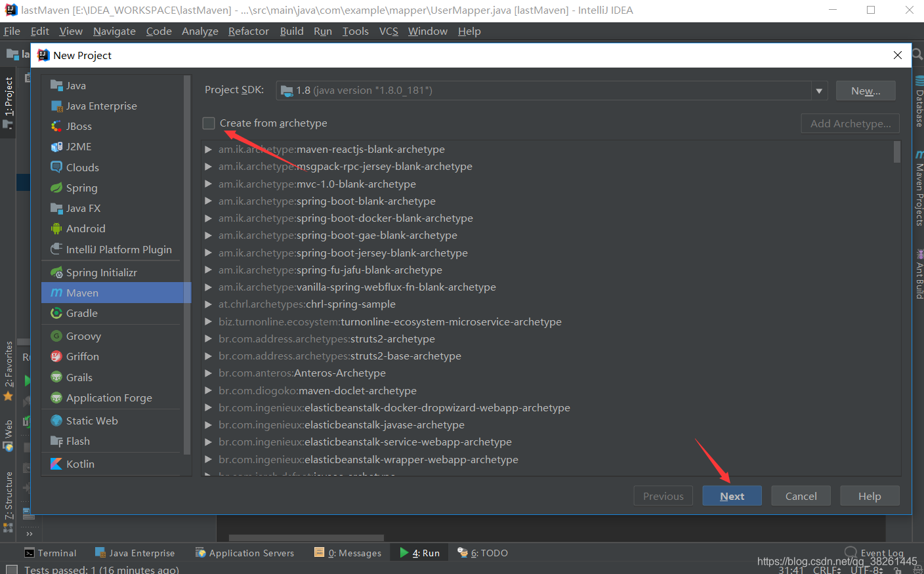Expand spring-boot-docker-blank-archetype entry
Viewport: 924px width, 574px height.
[x=208, y=218]
